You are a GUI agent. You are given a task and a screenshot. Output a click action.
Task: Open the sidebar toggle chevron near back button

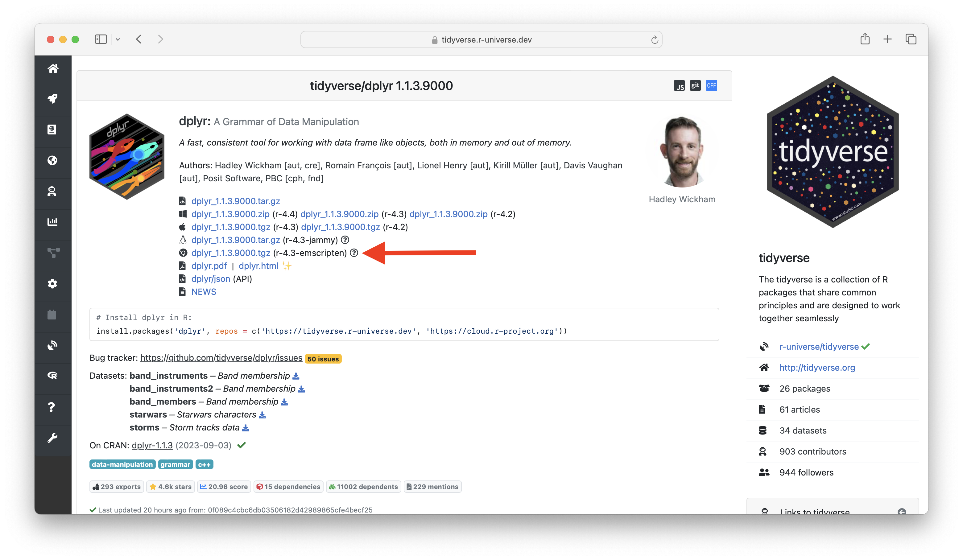tap(118, 39)
